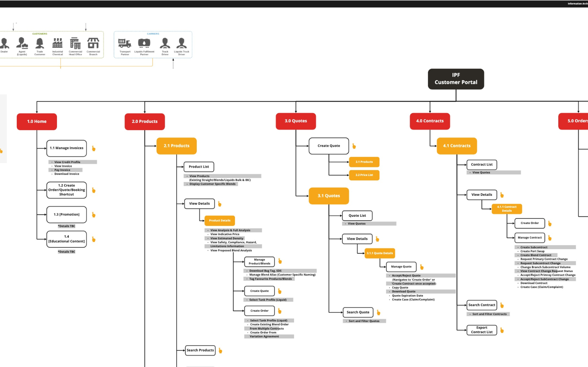Click the Liquids Truck Driver icon
The height and width of the screenshot is (367, 588).
[x=181, y=43]
